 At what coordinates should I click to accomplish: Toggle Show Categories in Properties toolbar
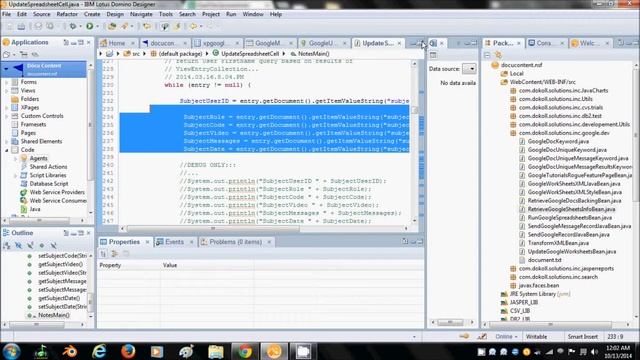(x=103, y=254)
